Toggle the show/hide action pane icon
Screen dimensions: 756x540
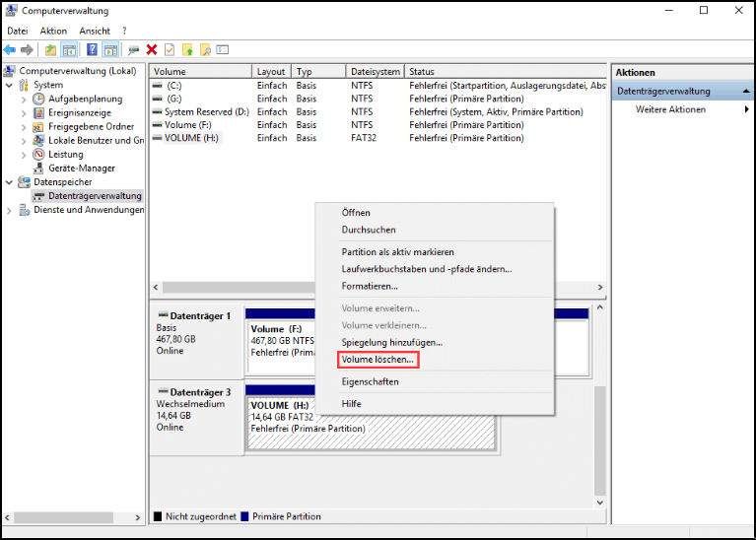pyautogui.click(x=111, y=49)
